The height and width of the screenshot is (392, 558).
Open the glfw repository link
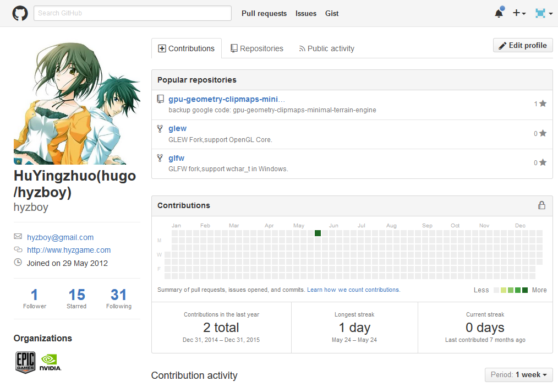click(x=177, y=158)
